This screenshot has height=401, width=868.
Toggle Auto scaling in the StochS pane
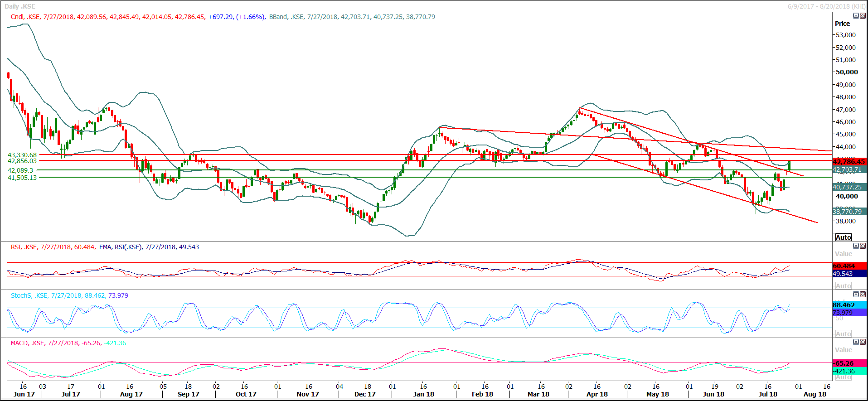[x=843, y=334]
